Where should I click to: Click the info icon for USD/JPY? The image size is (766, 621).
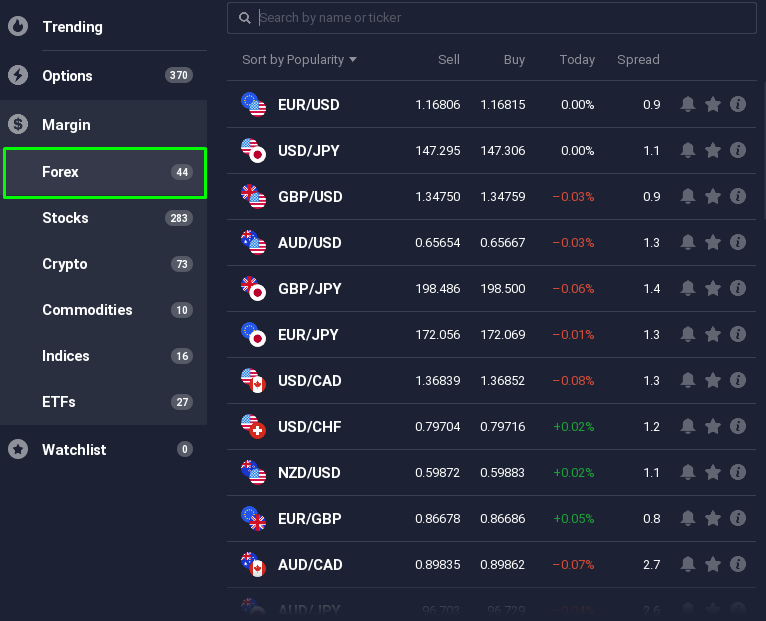point(738,150)
